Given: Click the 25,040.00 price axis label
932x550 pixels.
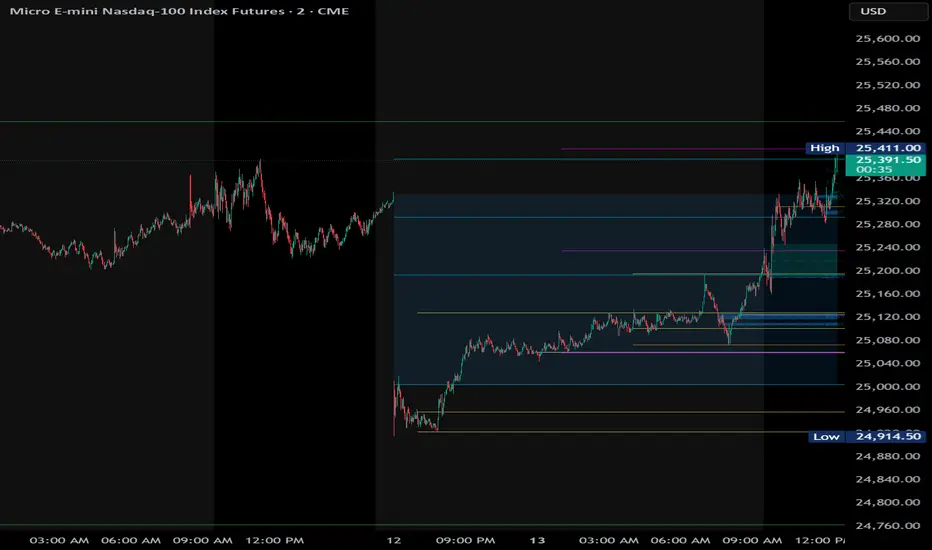Looking at the screenshot, I should pyautogui.click(x=887, y=363).
